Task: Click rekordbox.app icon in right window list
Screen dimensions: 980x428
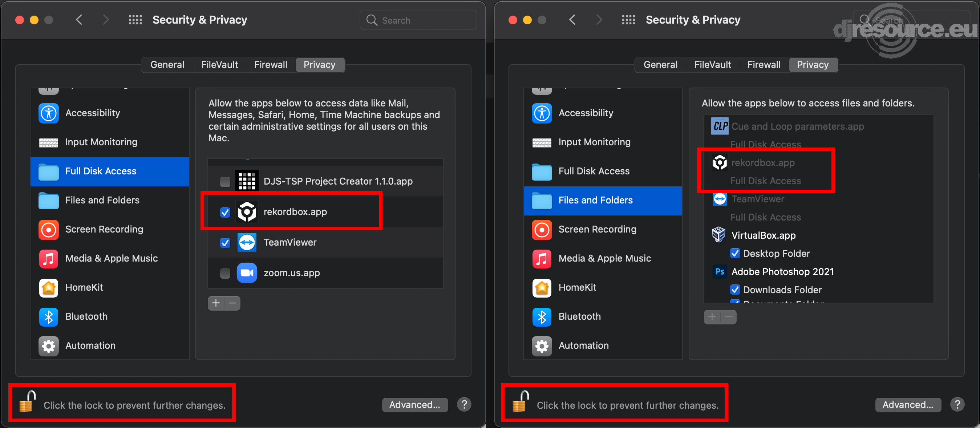Action: pyautogui.click(x=720, y=162)
